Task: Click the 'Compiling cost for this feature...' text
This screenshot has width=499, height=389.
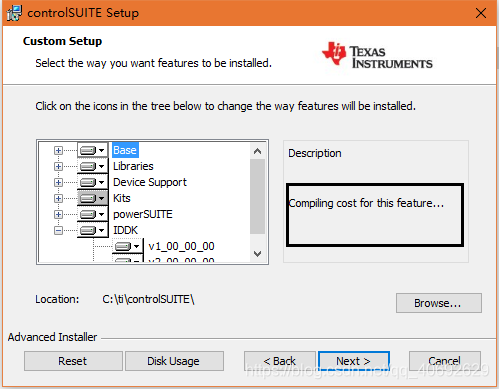Action: pyautogui.click(x=366, y=203)
